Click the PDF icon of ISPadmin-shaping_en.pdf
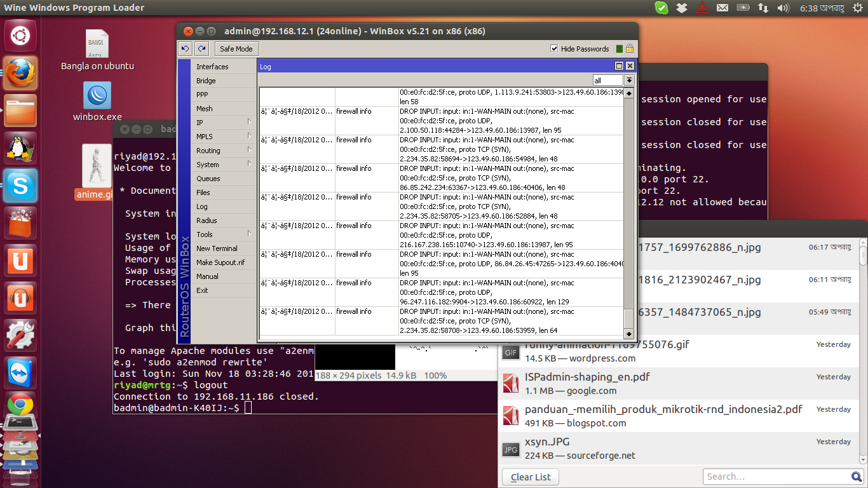Viewport: 868px width, 488px height. click(511, 383)
